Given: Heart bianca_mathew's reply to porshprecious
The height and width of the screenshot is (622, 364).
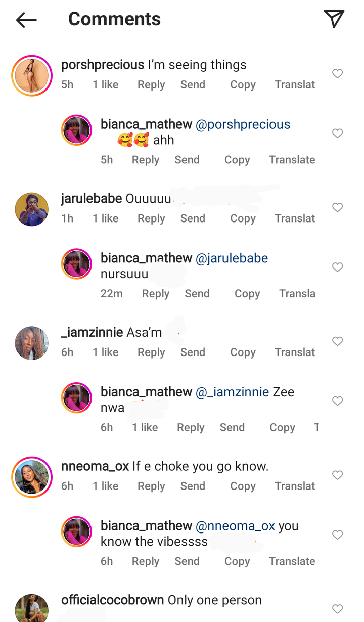Looking at the screenshot, I should point(337,134).
